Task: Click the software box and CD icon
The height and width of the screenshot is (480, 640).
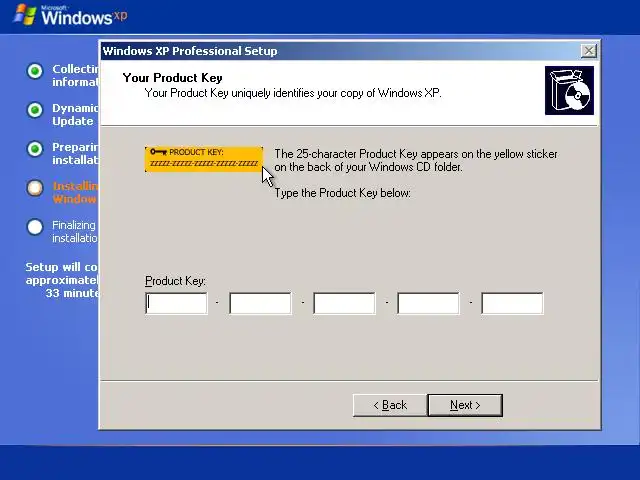Action: [x=569, y=91]
